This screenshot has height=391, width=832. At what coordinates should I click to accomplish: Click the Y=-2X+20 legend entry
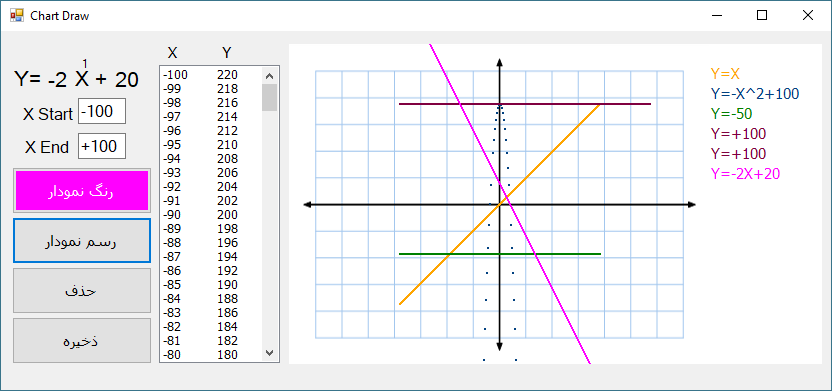click(745, 173)
